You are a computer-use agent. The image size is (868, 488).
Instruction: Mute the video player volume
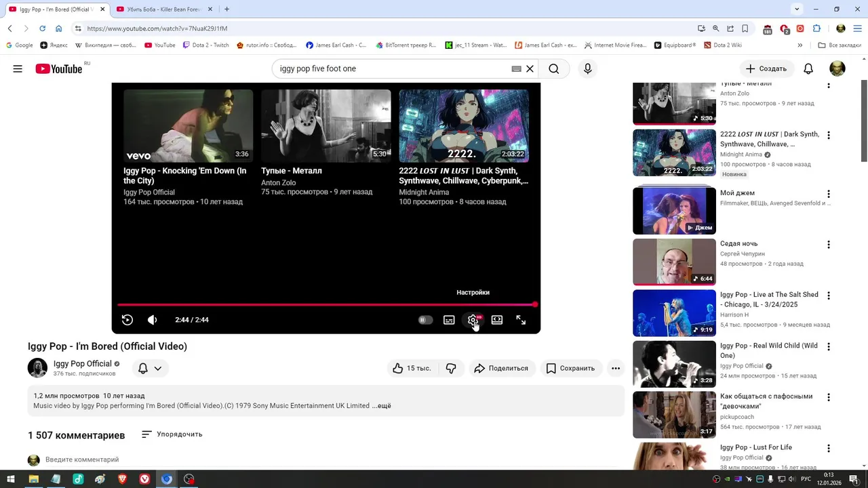[152, 320]
